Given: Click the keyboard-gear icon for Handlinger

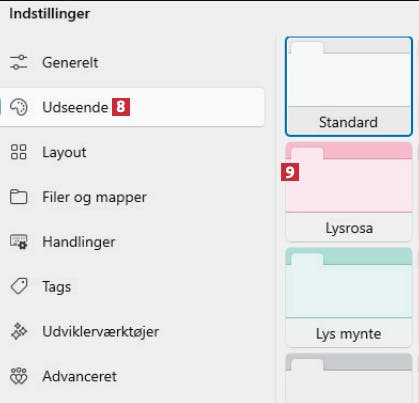Looking at the screenshot, I should tap(19, 242).
